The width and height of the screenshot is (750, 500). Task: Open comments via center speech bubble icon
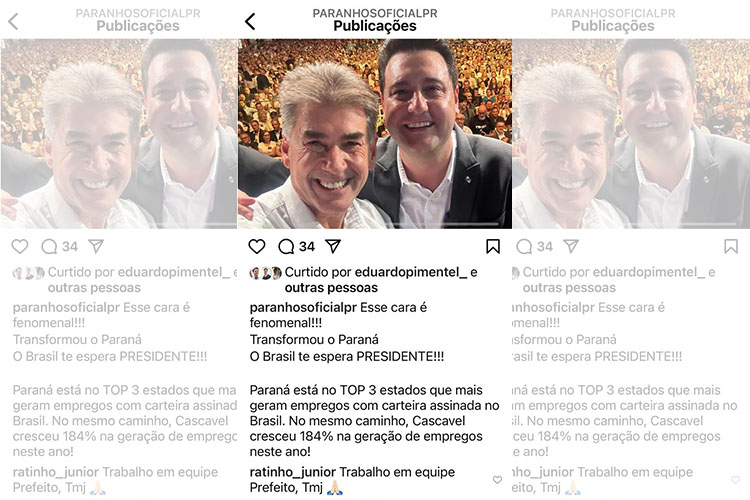tap(286, 246)
